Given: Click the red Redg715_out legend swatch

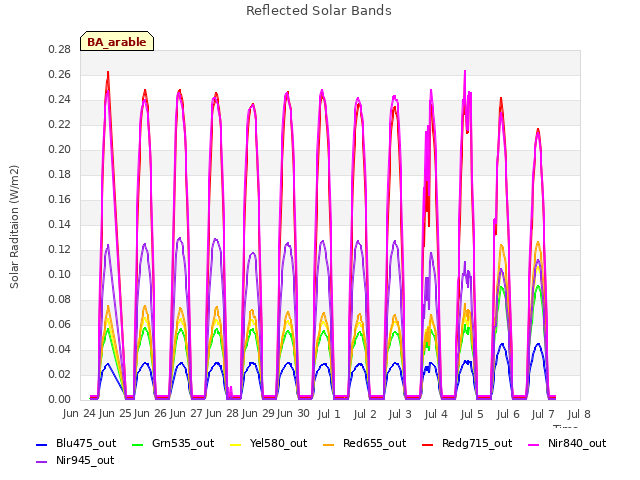Looking at the screenshot, I should 427,444.
